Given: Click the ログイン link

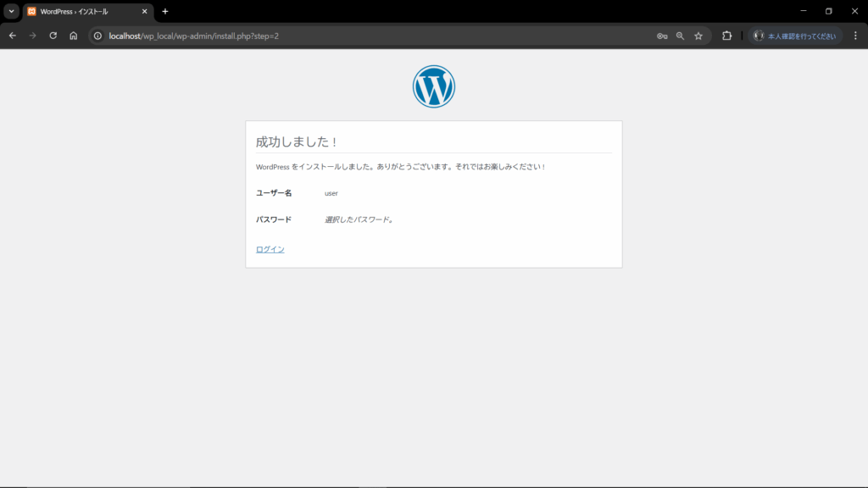Looking at the screenshot, I should (270, 250).
